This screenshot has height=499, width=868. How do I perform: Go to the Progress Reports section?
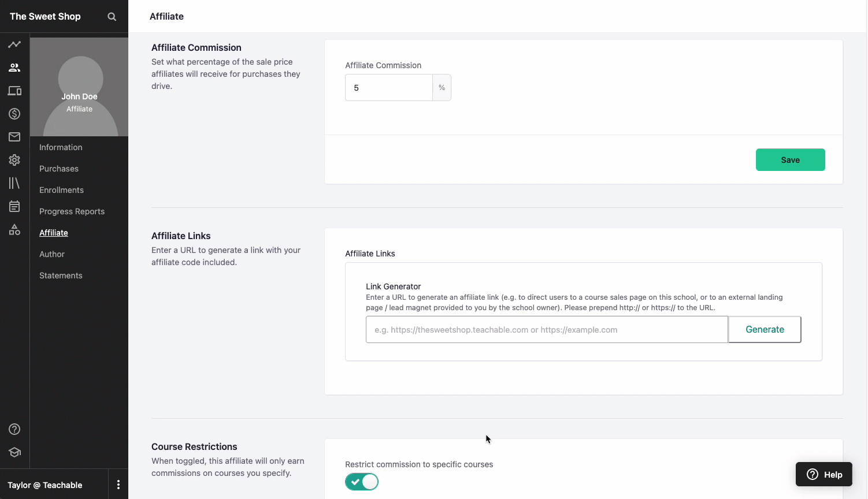[72, 211]
